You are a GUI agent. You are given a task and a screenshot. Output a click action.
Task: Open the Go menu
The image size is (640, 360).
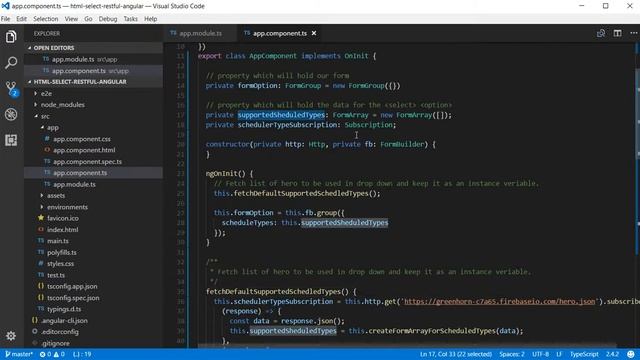click(88, 19)
